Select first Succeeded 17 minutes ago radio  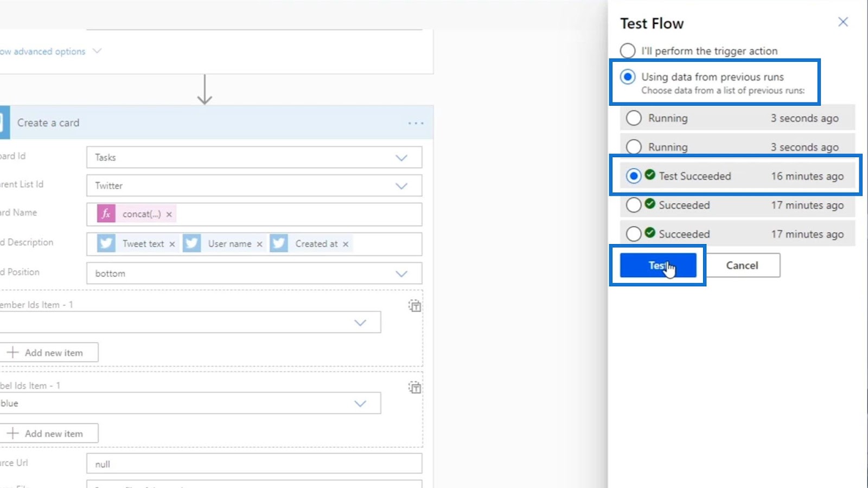pos(634,205)
